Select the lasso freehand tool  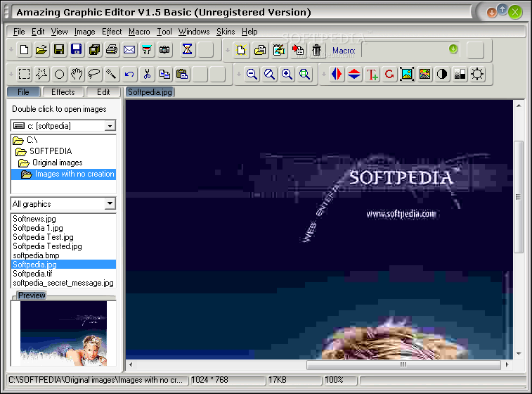94,74
